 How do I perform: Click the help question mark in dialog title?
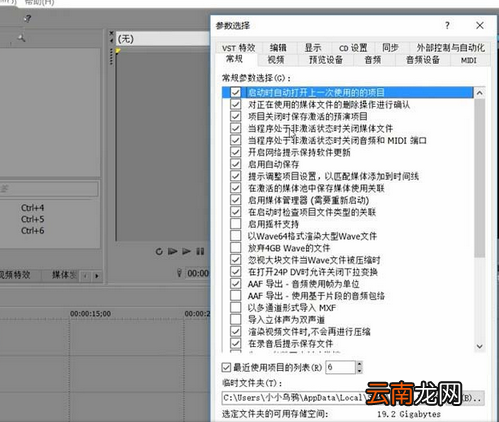(x=447, y=25)
